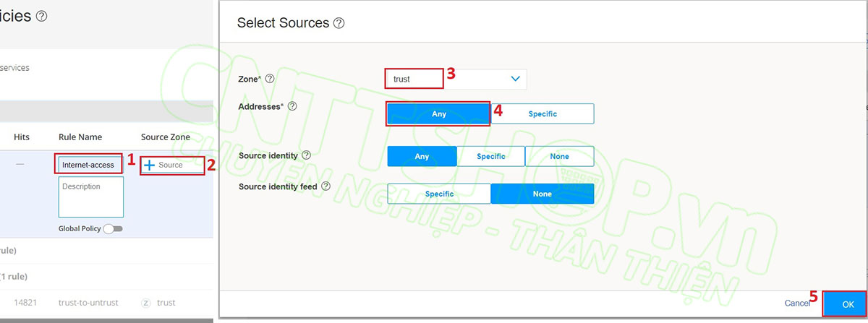Click the zone icon beside trust in rule row

click(x=146, y=303)
